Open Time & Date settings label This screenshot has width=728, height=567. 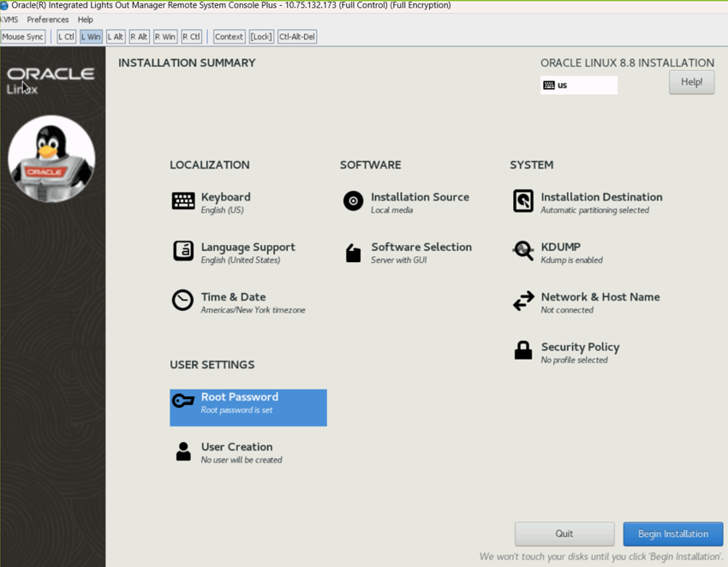[234, 296]
